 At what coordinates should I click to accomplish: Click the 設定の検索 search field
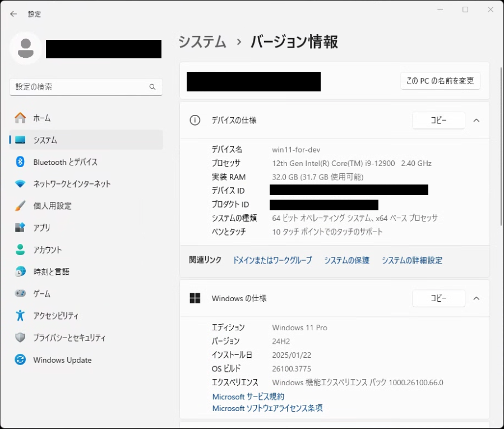pos(86,87)
